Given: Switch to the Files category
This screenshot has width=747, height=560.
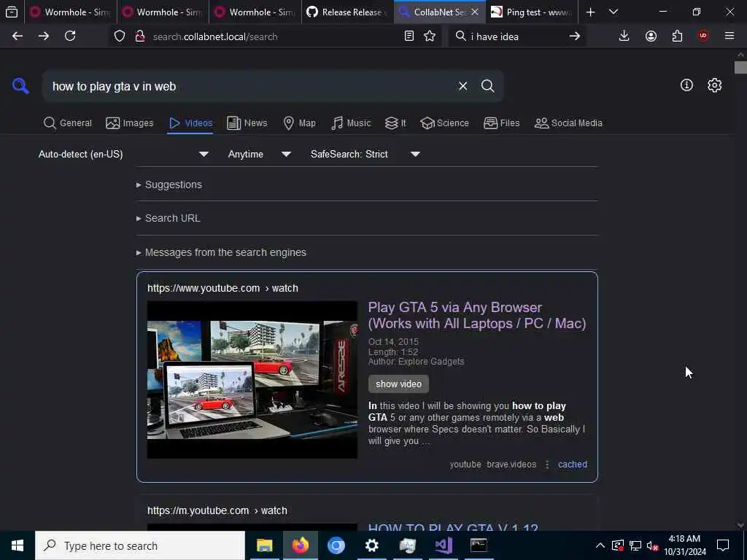Looking at the screenshot, I should pyautogui.click(x=501, y=122).
